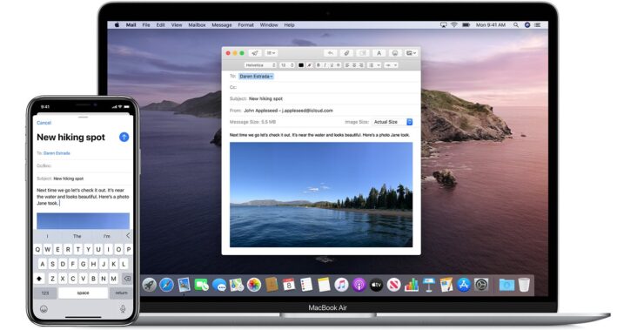Screen dimensions: 644x330
Task: Align the text left in the format bar
Action: 347,65
